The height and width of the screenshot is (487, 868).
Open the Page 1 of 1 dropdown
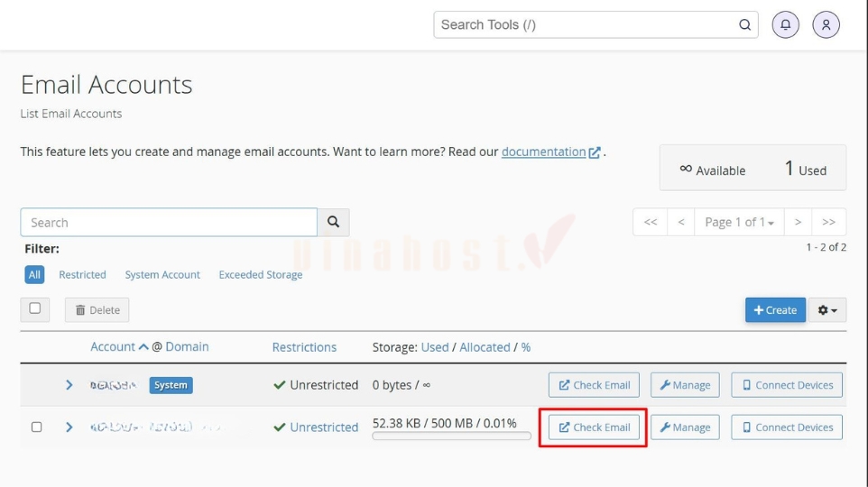tap(739, 222)
